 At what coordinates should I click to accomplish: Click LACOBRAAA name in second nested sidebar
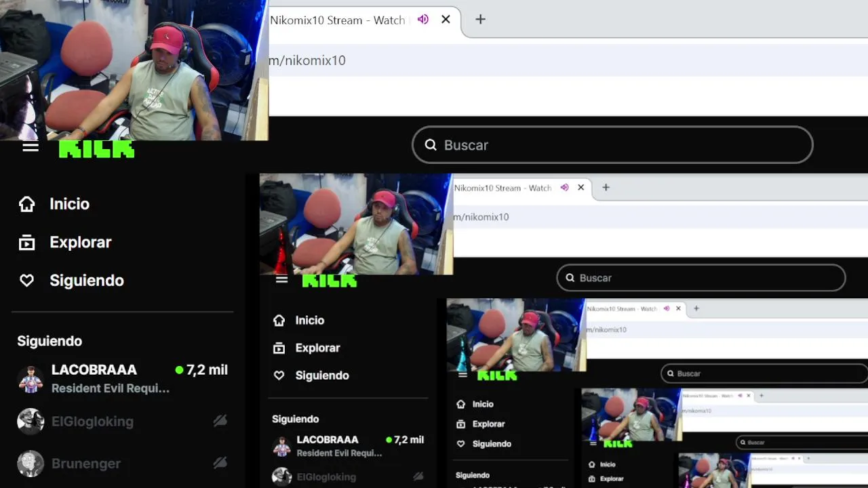[328, 440]
